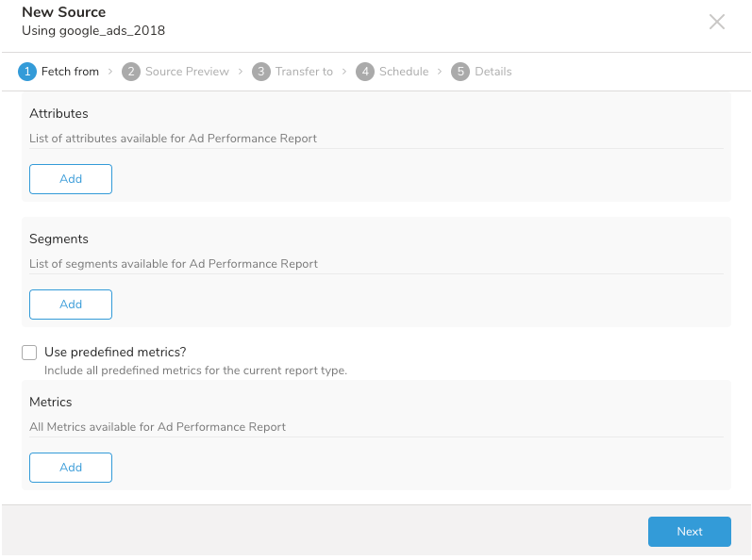Screen dimensions: 752x560
Task: Click the 'Use predefined metrics?' label text
Action: click(x=115, y=352)
